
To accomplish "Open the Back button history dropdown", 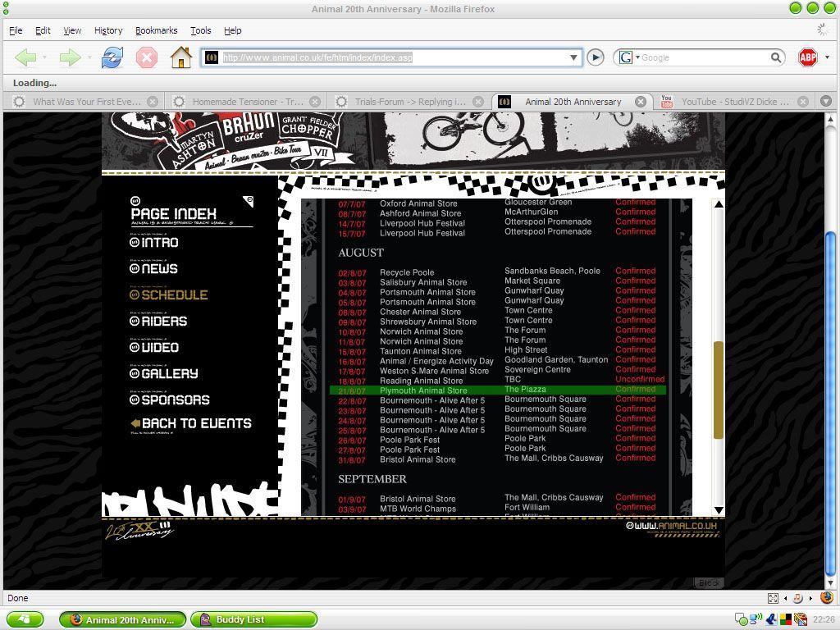I will click(44, 57).
